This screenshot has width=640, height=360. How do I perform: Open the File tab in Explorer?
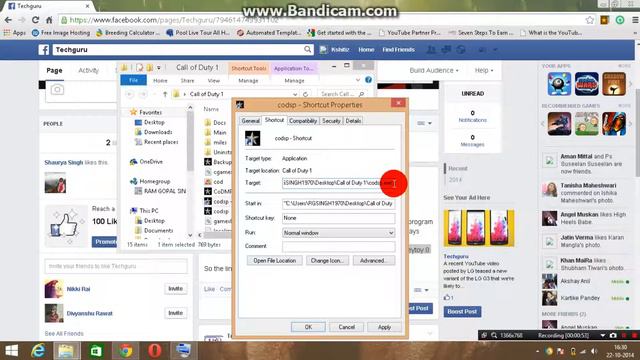pyautogui.click(x=133, y=80)
